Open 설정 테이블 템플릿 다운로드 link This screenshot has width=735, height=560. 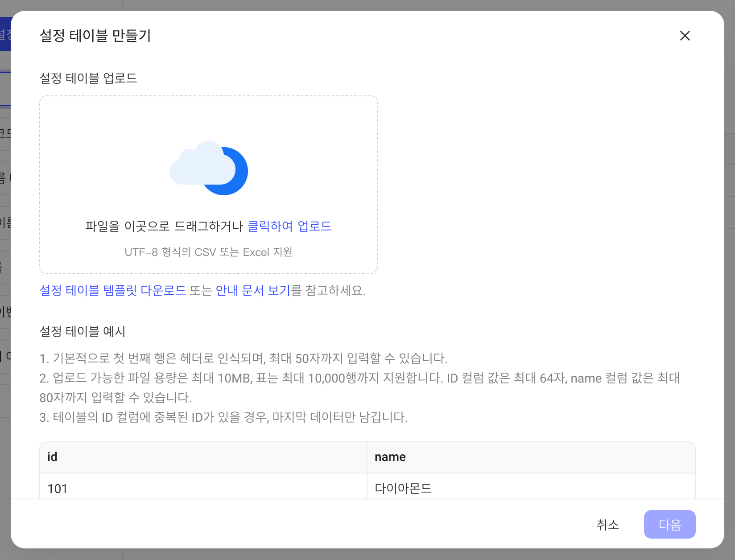113,290
